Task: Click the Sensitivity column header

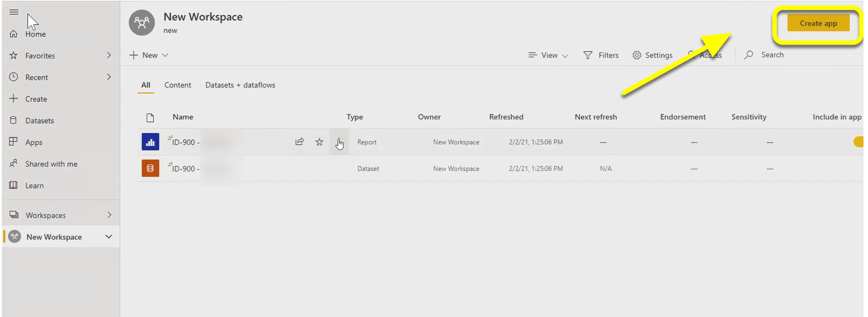Action: (749, 117)
